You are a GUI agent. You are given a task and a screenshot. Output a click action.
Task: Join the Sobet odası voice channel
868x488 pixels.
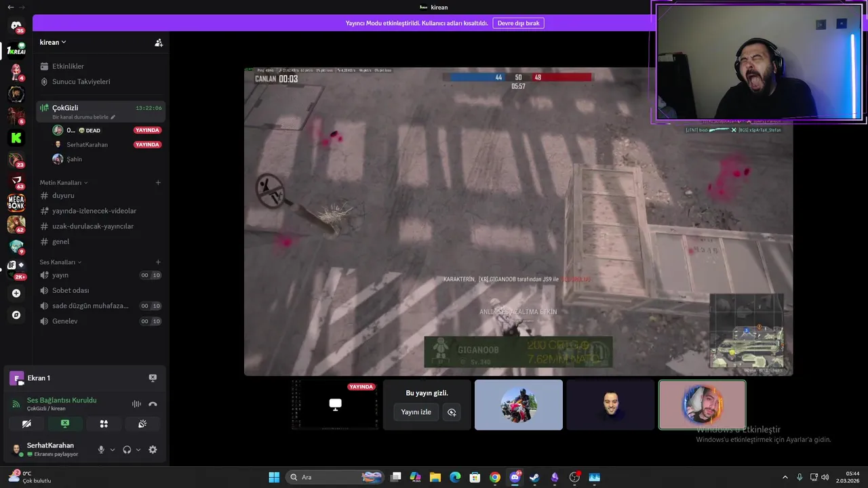click(100, 291)
